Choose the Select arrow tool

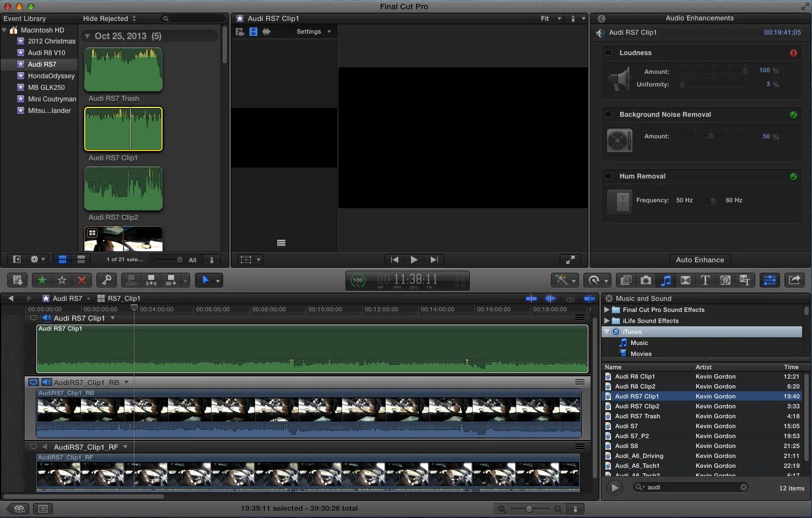pyautogui.click(x=205, y=280)
